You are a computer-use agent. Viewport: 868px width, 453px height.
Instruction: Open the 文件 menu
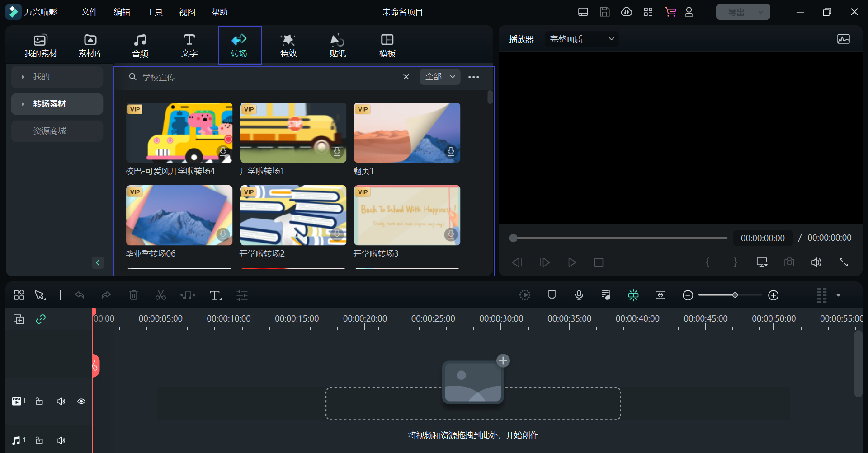point(89,12)
